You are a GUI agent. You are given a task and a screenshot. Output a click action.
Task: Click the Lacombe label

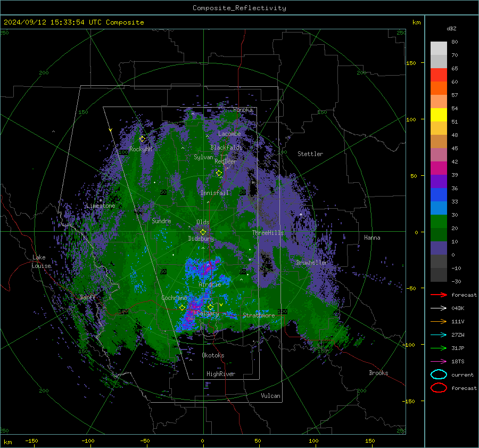pos(229,134)
